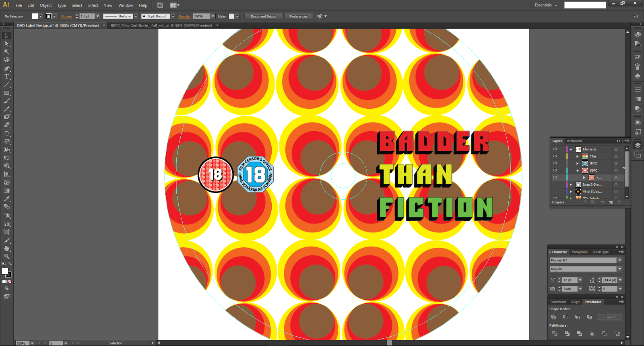This screenshot has height=346, width=644.
Task: Target the Elements layer circle
Action: (x=616, y=149)
